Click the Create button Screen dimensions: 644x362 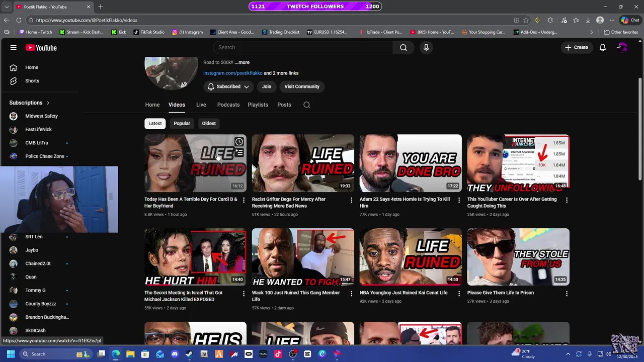click(576, 47)
